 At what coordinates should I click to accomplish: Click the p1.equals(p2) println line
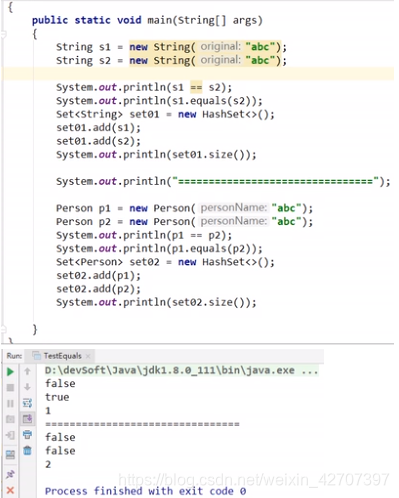[x=159, y=249]
